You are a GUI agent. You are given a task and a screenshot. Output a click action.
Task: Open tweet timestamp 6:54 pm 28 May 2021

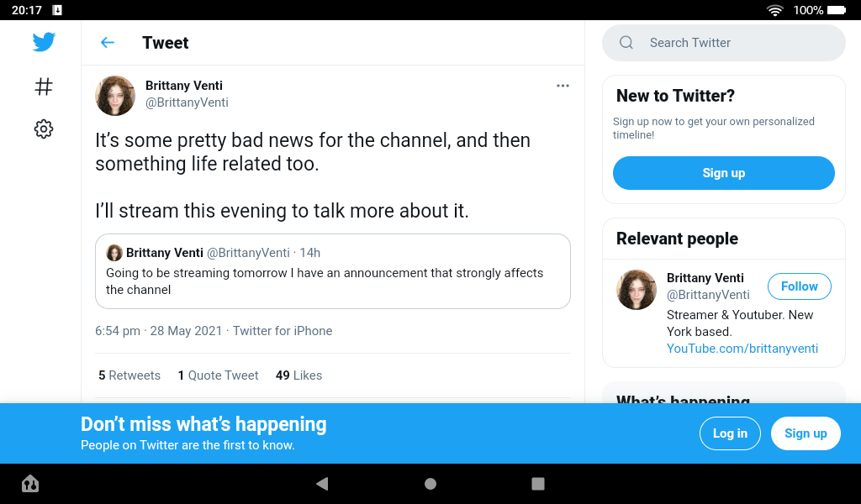(x=158, y=331)
